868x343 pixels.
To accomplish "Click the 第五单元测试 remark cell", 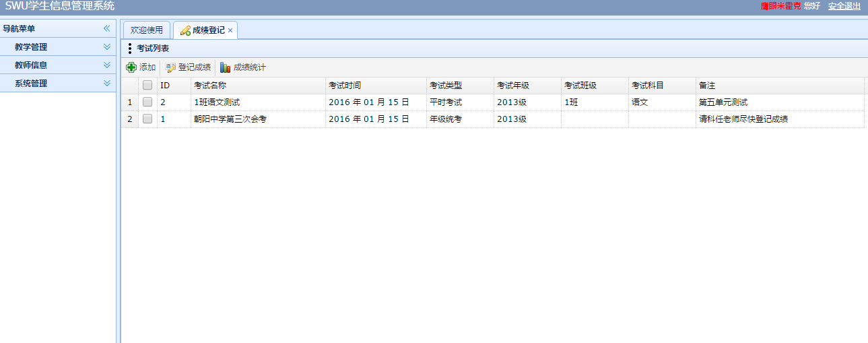I will [x=780, y=102].
